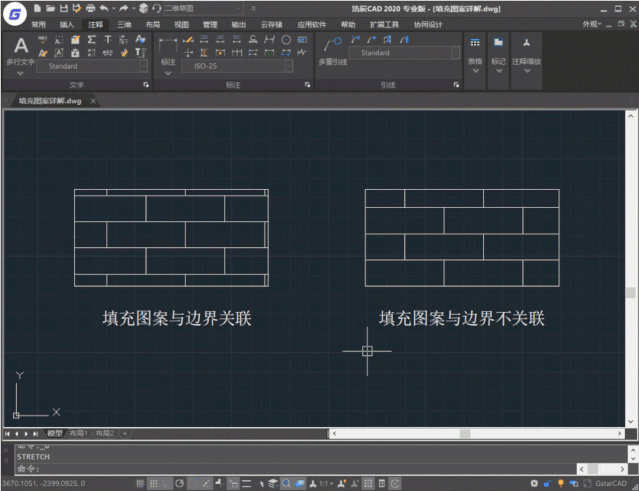
Task: Click the dimension (标注) tool icon
Action: [167, 47]
